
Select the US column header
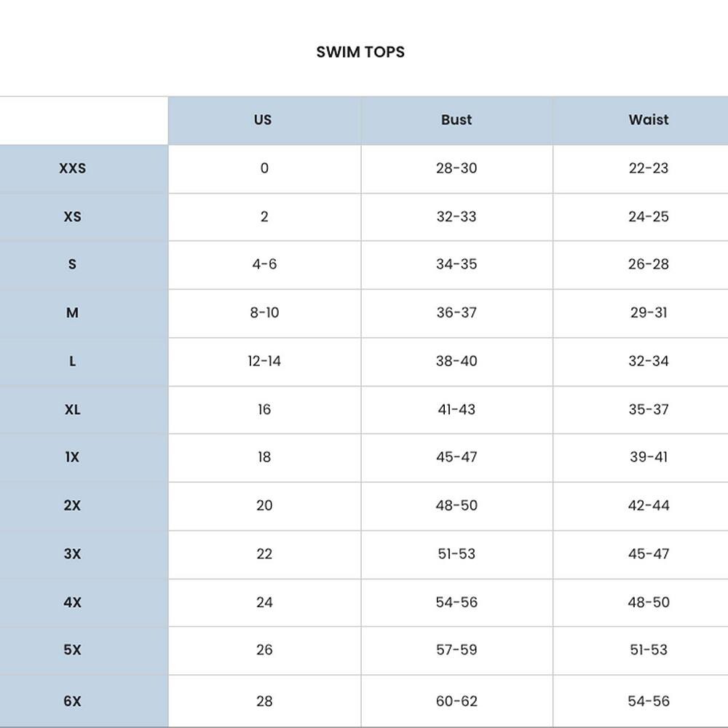point(263,120)
